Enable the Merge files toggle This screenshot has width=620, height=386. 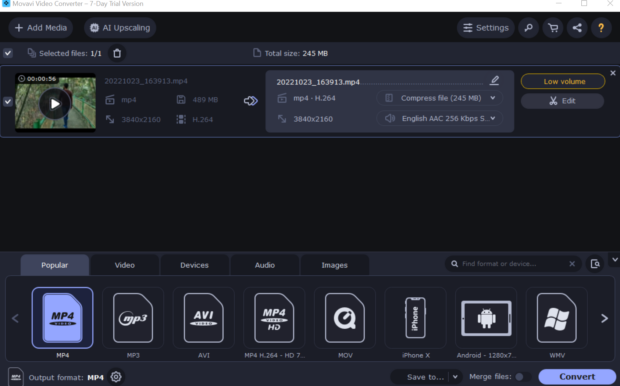coord(523,377)
